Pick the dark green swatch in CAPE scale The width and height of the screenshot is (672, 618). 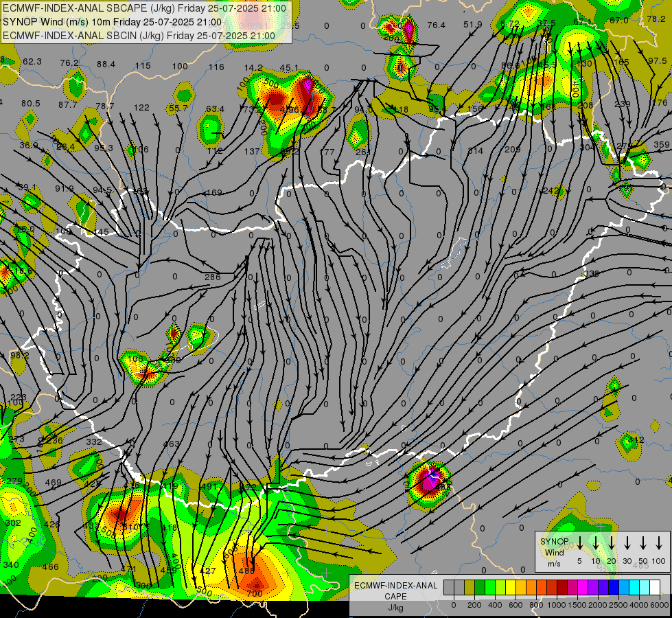480,588
